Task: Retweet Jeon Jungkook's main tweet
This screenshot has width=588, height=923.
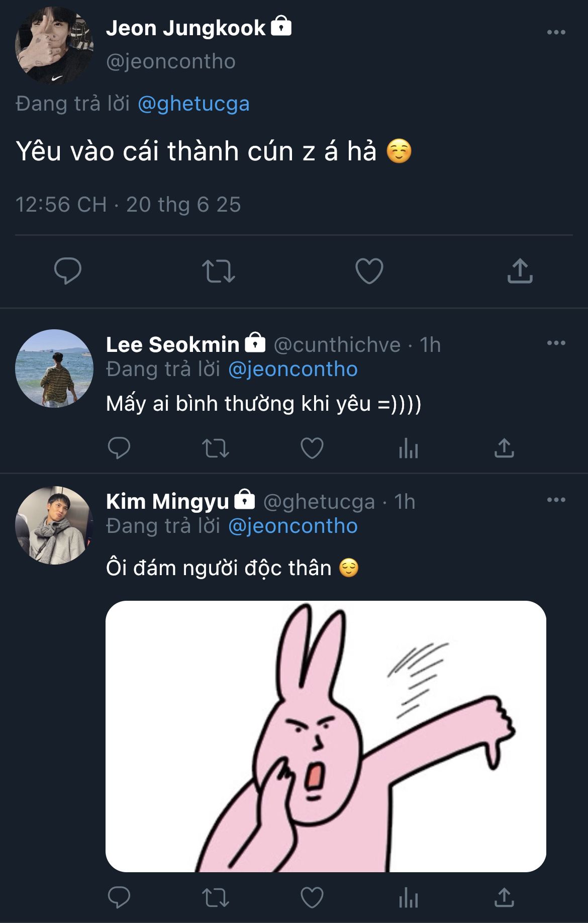Action: click(219, 271)
